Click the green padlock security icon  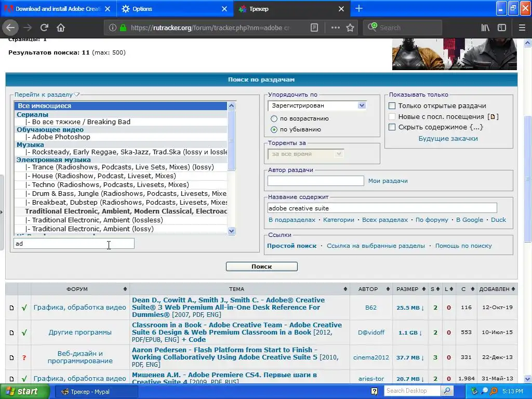(x=123, y=28)
